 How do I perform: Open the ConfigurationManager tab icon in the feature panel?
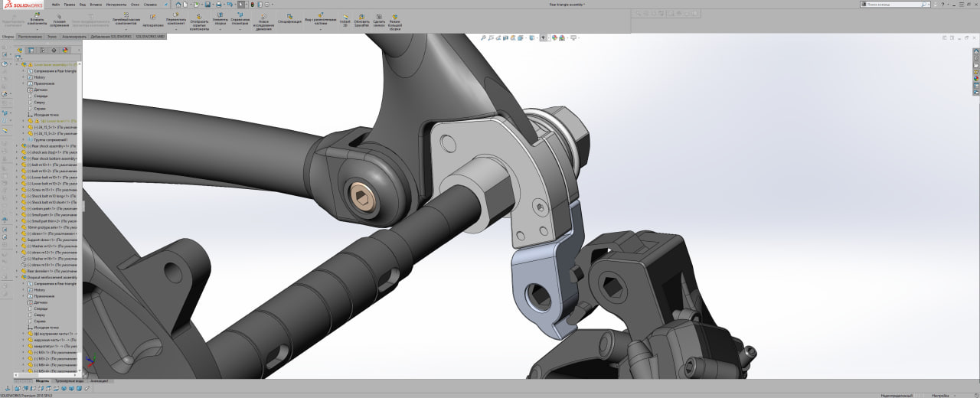click(x=42, y=51)
